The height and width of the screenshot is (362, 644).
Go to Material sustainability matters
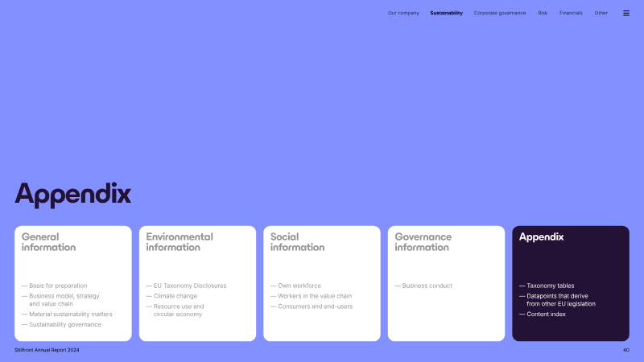71,315
